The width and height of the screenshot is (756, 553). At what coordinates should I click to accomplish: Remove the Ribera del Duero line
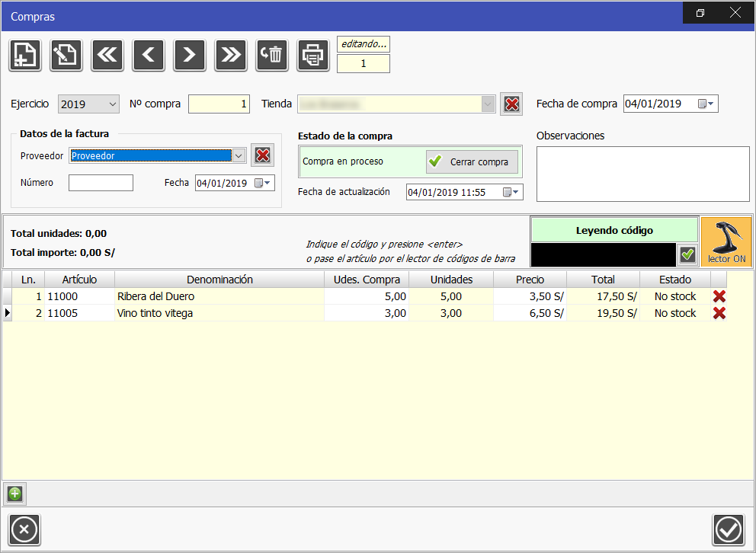[719, 296]
